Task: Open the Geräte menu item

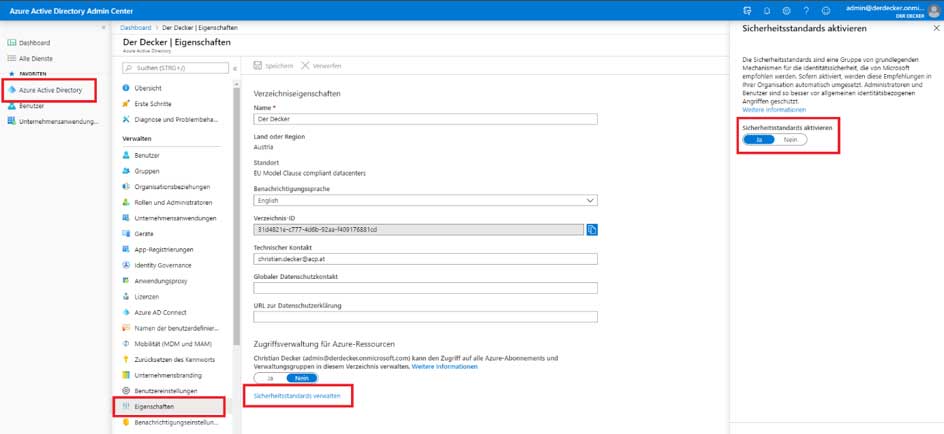Action: 143,234
